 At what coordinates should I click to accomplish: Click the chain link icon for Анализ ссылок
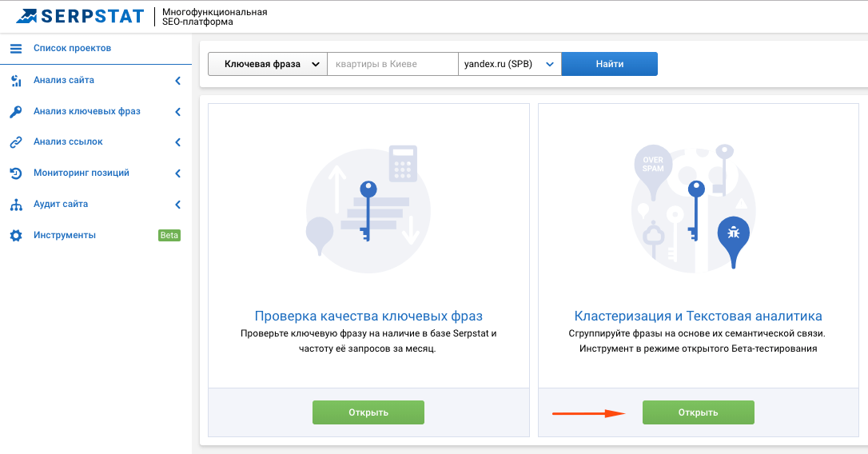point(16,142)
